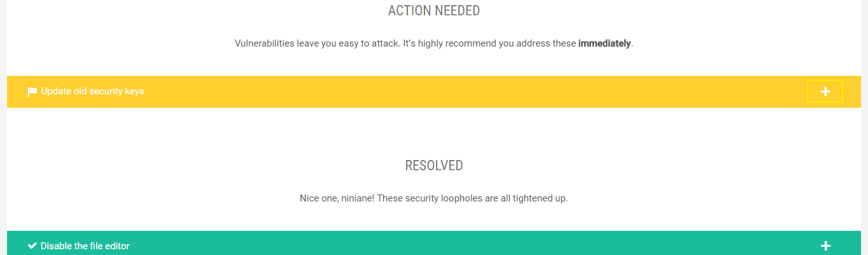The height and width of the screenshot is (255, 868).
Task: Click the bold word "immediately"
Action: point(604,44)
